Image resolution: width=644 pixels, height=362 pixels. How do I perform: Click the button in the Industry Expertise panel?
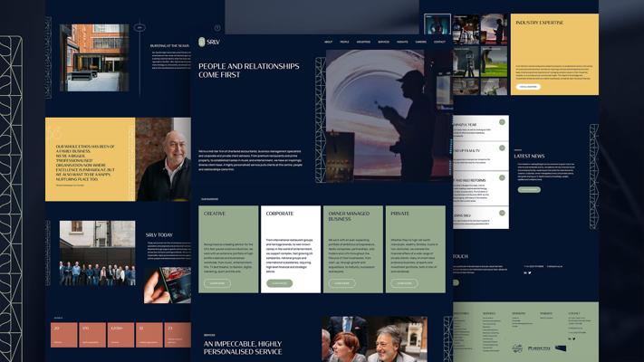pos(529,87)
